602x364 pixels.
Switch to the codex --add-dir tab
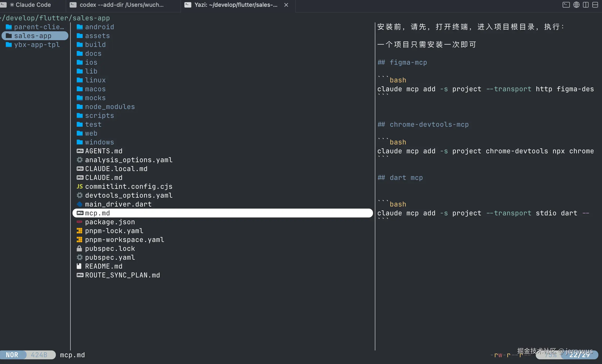pyautogui.click(x=122, y=5)
